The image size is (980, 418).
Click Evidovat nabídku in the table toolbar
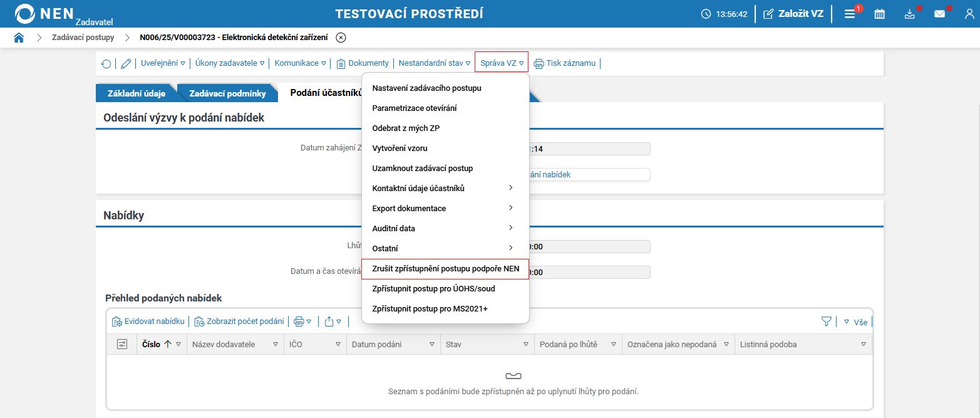[148, 321]
